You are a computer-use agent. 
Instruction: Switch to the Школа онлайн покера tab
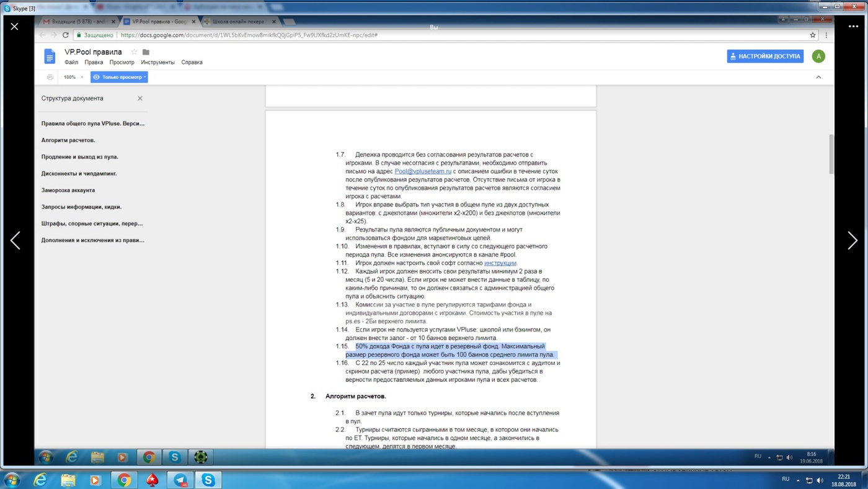239,20
